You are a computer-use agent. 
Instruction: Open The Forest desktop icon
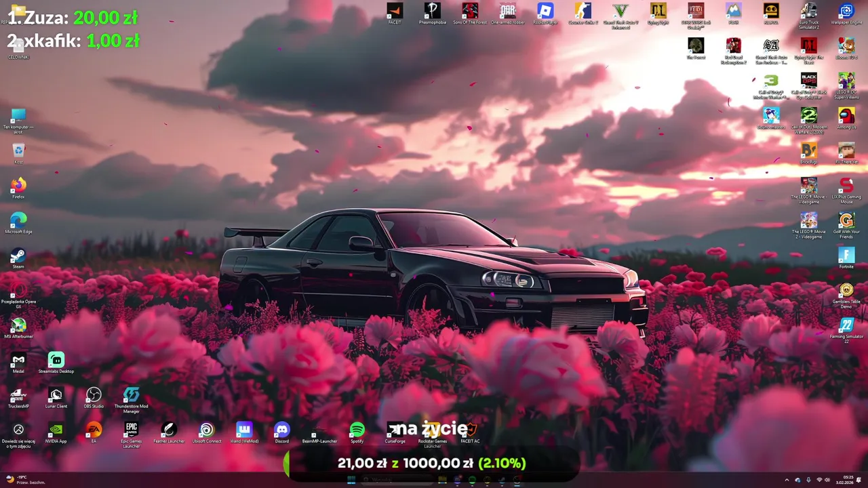point(696,49)
